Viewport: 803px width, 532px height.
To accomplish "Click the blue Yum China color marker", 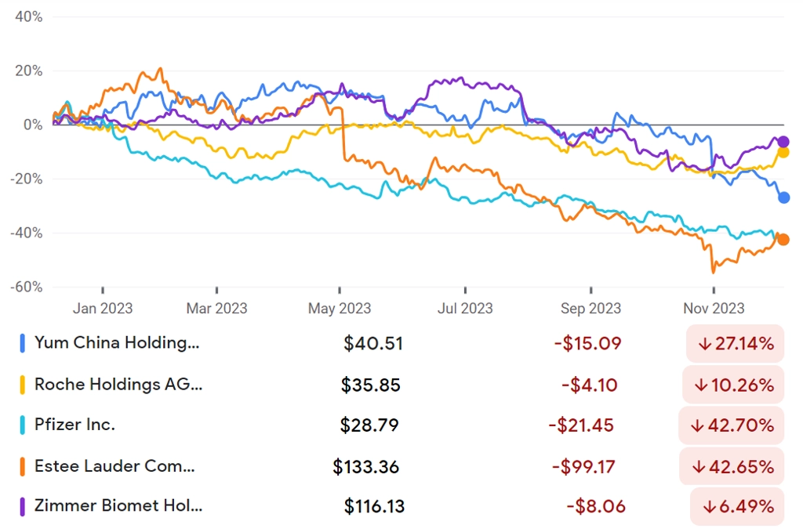I will 23,343.
